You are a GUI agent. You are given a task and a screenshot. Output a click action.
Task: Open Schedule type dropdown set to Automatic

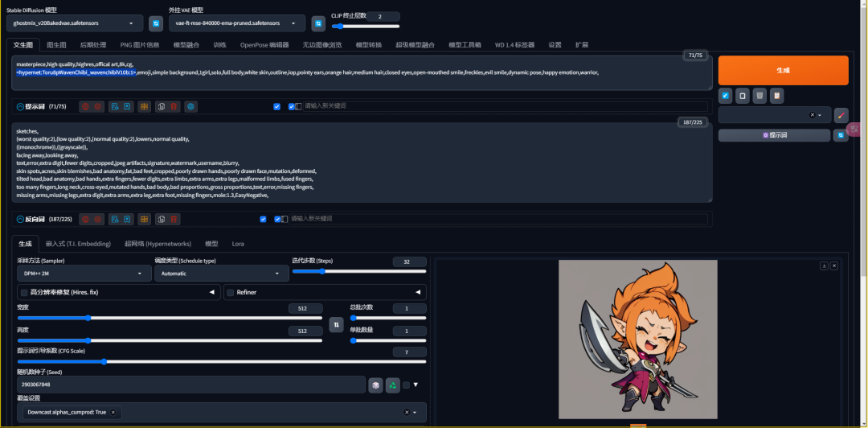[x=221, y=274]
